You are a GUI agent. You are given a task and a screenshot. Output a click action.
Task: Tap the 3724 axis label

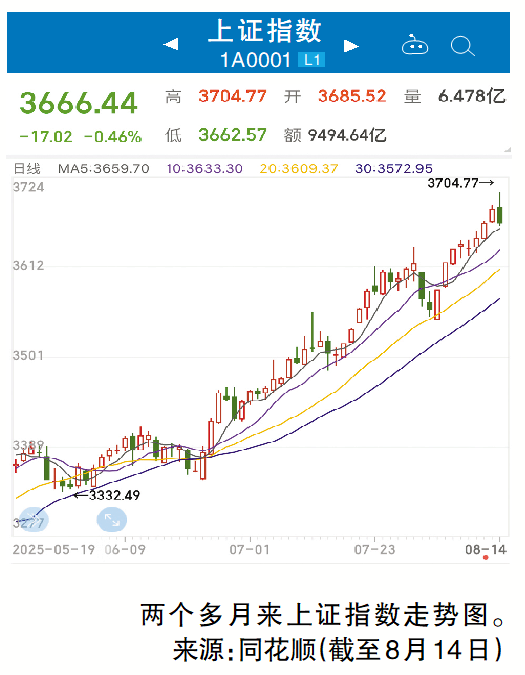pyautogui.click(x=28, y=187)
